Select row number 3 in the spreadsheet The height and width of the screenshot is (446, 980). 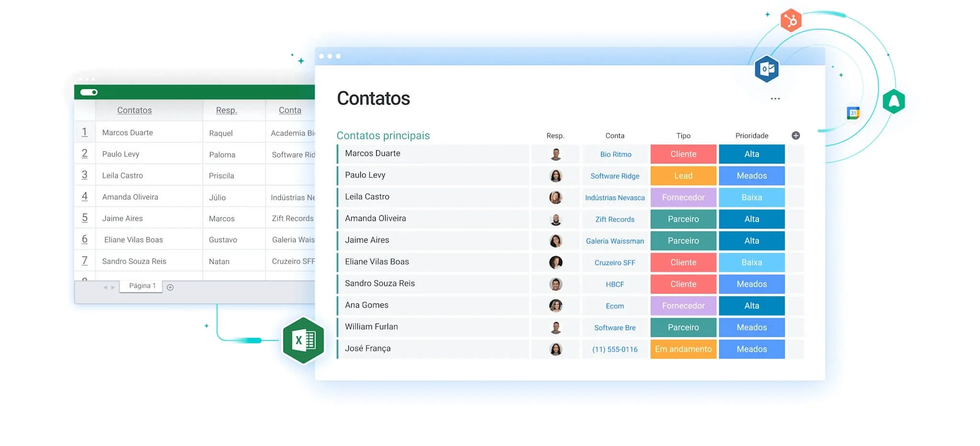85,175
